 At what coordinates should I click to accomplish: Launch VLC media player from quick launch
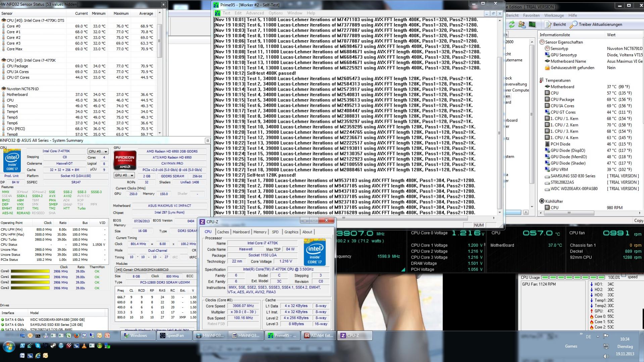click(84, 346)
